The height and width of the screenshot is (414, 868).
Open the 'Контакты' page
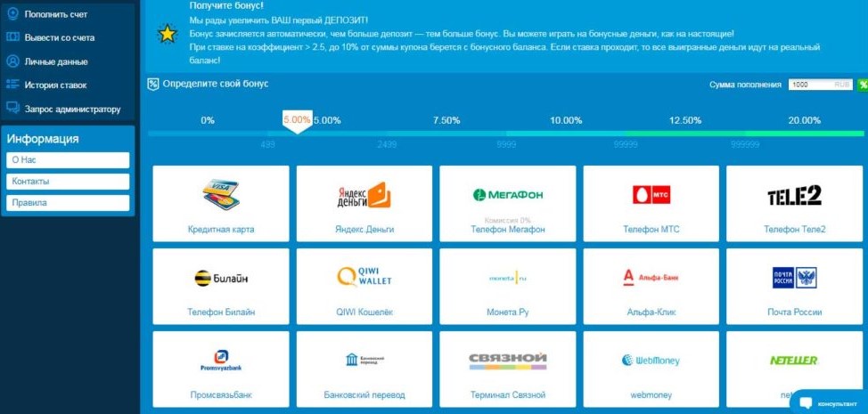(68, 182)
